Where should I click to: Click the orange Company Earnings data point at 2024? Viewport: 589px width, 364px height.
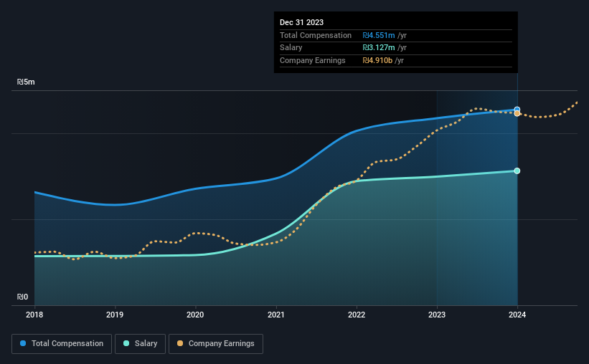tap(517, 113)
